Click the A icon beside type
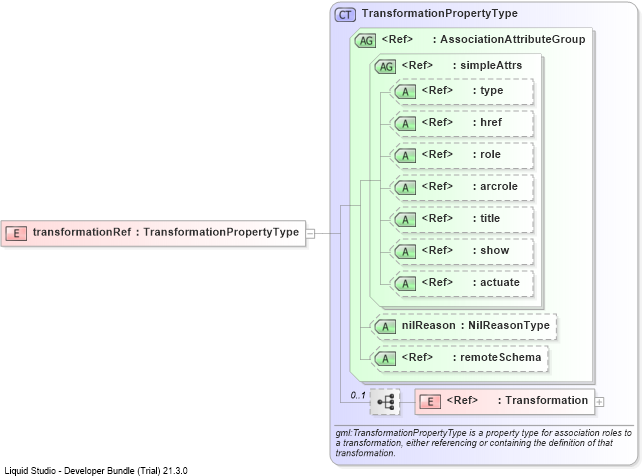The image size is (642, 476). 405,92
